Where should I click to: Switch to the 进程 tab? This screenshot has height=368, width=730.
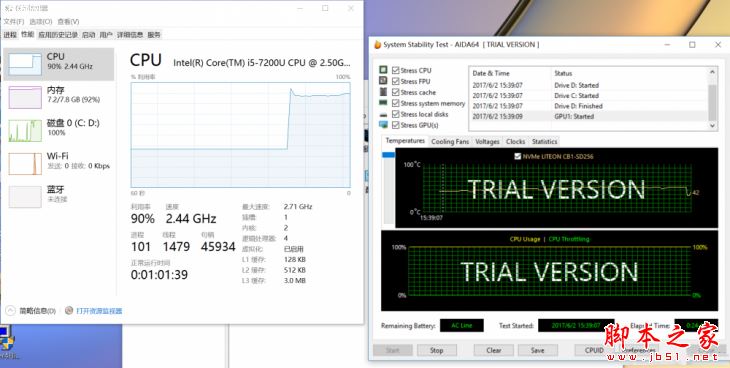(x=10, y=34)
